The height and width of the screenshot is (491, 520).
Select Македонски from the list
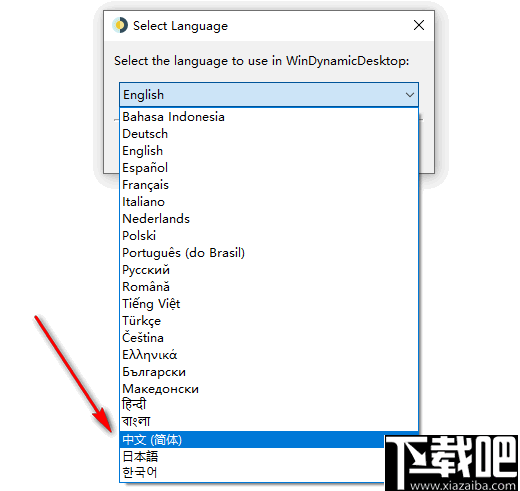269,389
